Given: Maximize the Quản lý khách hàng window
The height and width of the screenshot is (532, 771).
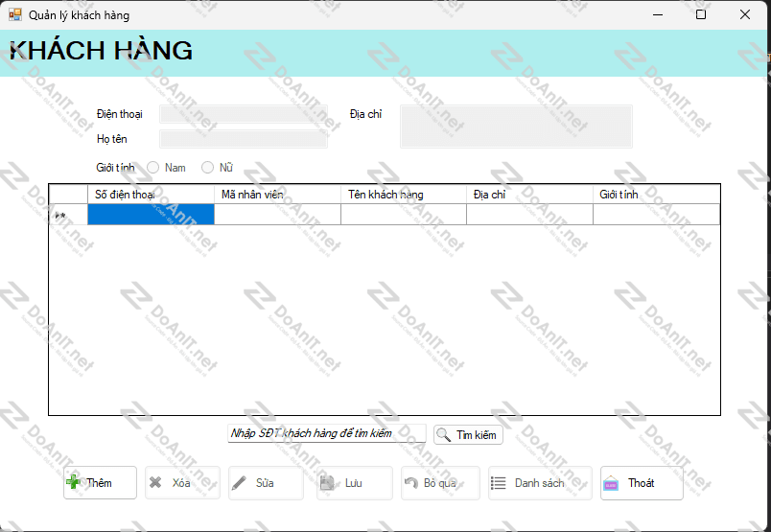Looking at the screenshot, I should 701,14.
